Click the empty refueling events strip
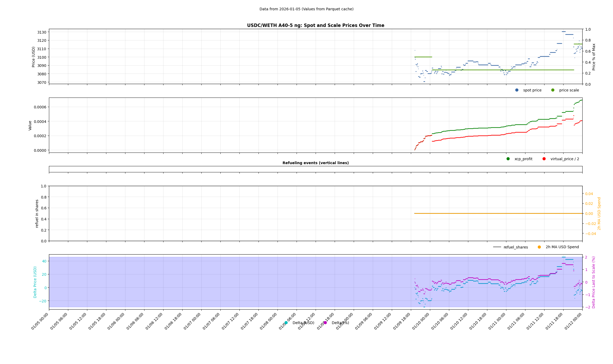Image resolution: width=613 pixels, height=364 pixels. point(315,169)
